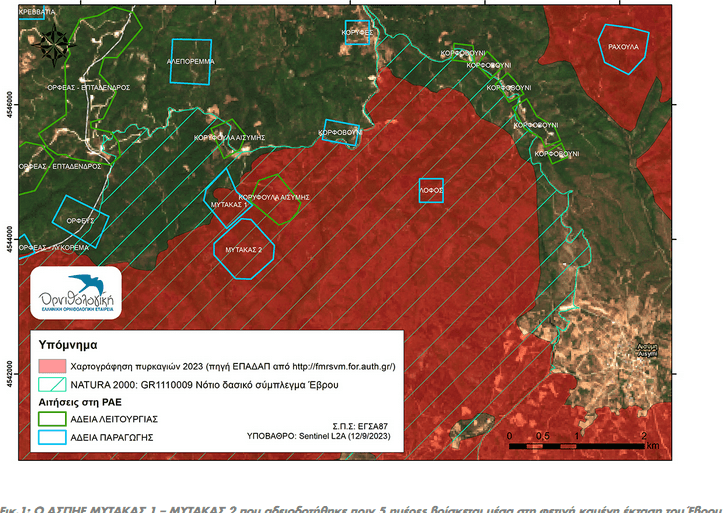Click the compass rose north arrow
Image resolution: width=724 pixels, height=513 pixels.
pos(49,40)
